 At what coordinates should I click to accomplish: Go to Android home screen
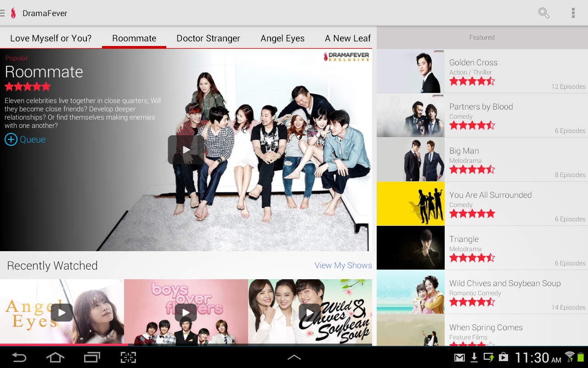[55, 357]
